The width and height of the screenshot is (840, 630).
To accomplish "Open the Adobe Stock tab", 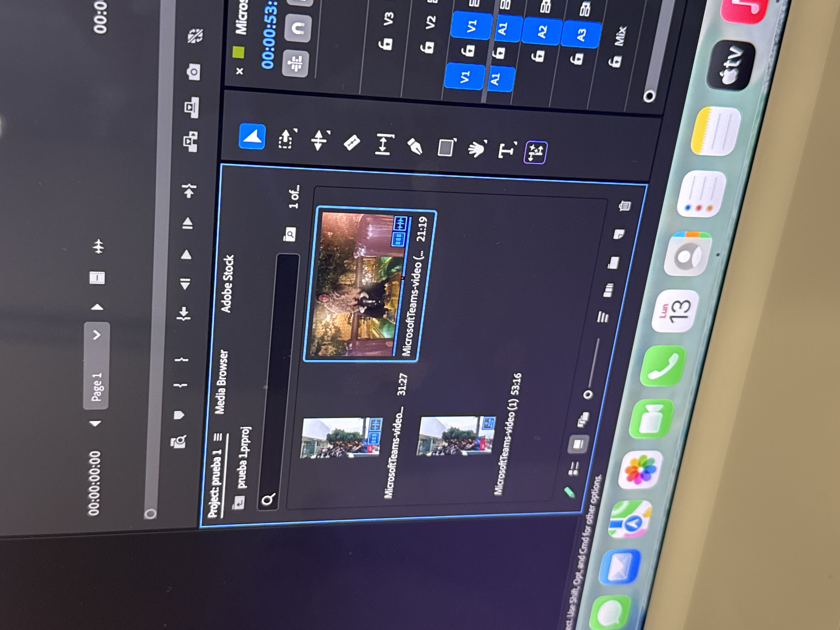I will [227, 284].
